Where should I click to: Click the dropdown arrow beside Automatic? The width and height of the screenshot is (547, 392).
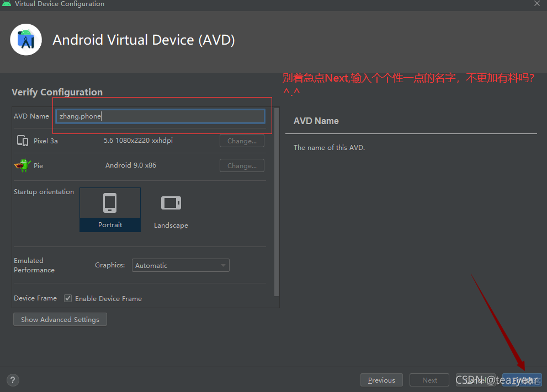pyautogui.click(x=223, y=265)
